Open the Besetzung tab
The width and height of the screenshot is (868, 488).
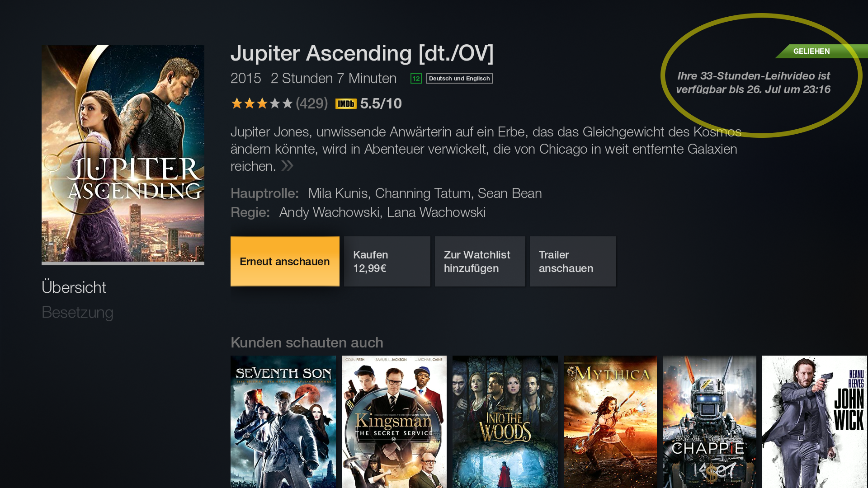(77, 312)
